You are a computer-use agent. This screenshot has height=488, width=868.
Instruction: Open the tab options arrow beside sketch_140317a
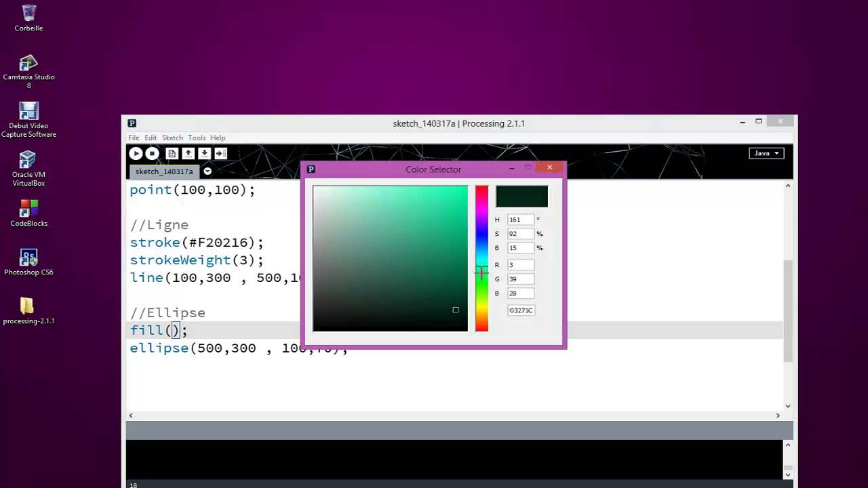208,171
